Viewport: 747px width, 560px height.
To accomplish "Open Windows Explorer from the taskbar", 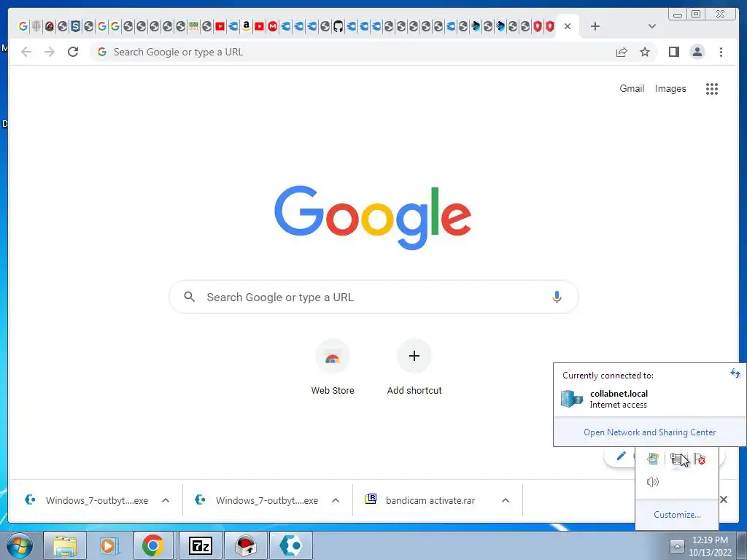I will click(65, 545).
